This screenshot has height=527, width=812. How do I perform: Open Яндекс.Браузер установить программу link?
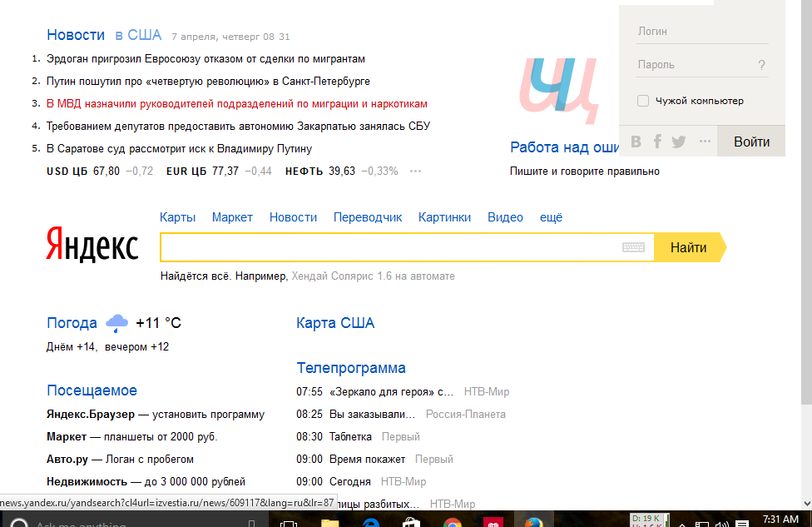(156, 415)
